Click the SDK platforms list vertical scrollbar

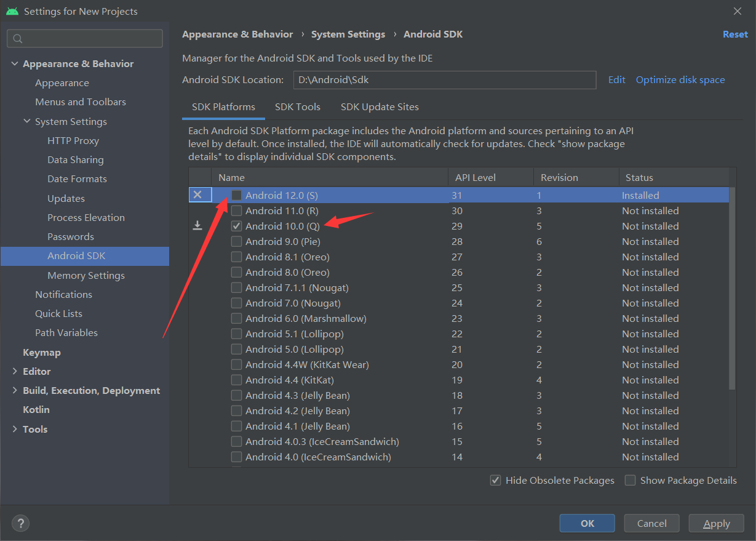(x=732, y=287)
